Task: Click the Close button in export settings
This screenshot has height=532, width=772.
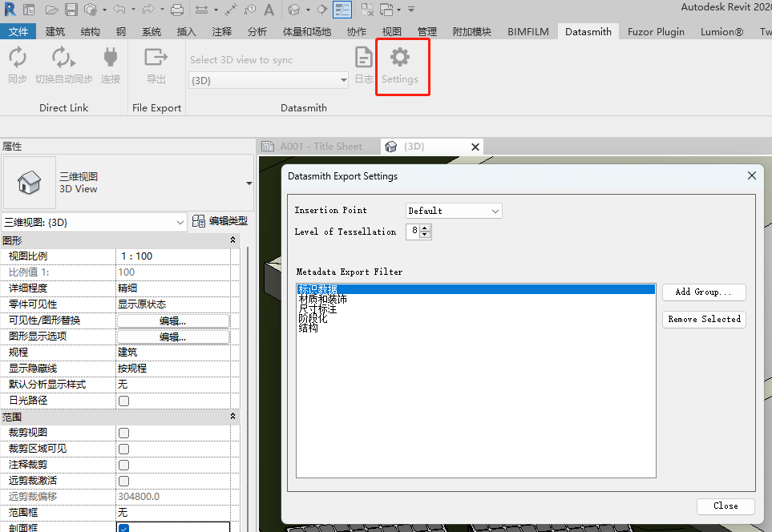Action: pyautogui.click(x=726, y=506)
